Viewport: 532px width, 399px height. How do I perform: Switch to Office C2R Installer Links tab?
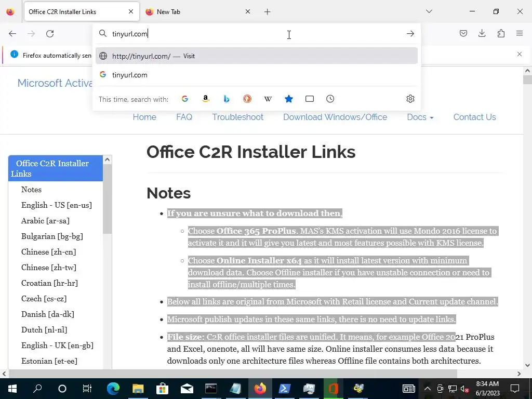pyautogui.click(x=82, y=12)
